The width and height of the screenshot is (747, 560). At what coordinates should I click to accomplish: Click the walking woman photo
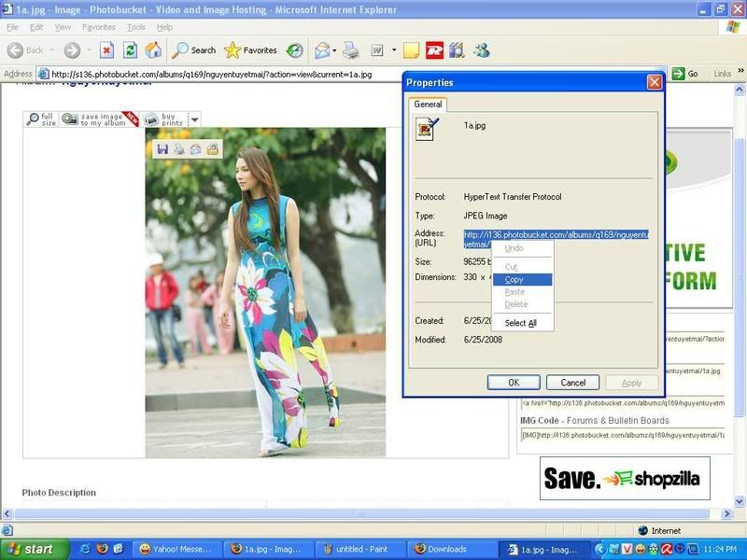pos(265,292)
